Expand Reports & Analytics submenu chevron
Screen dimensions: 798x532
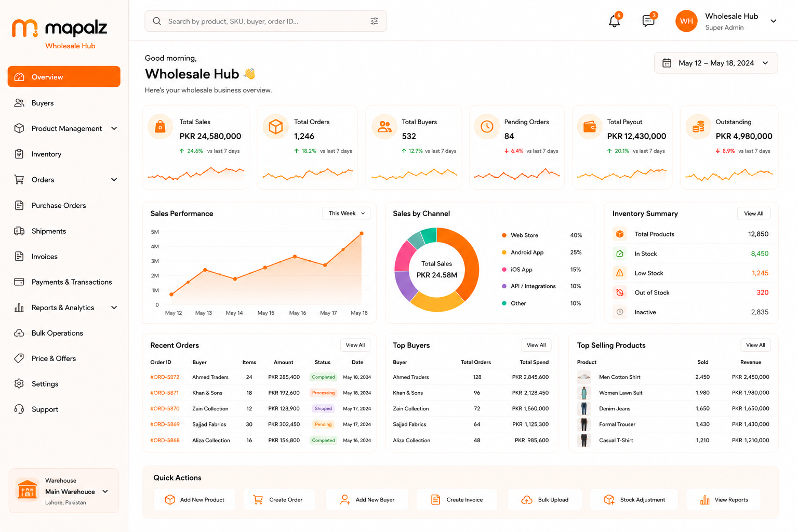(114, 308)
